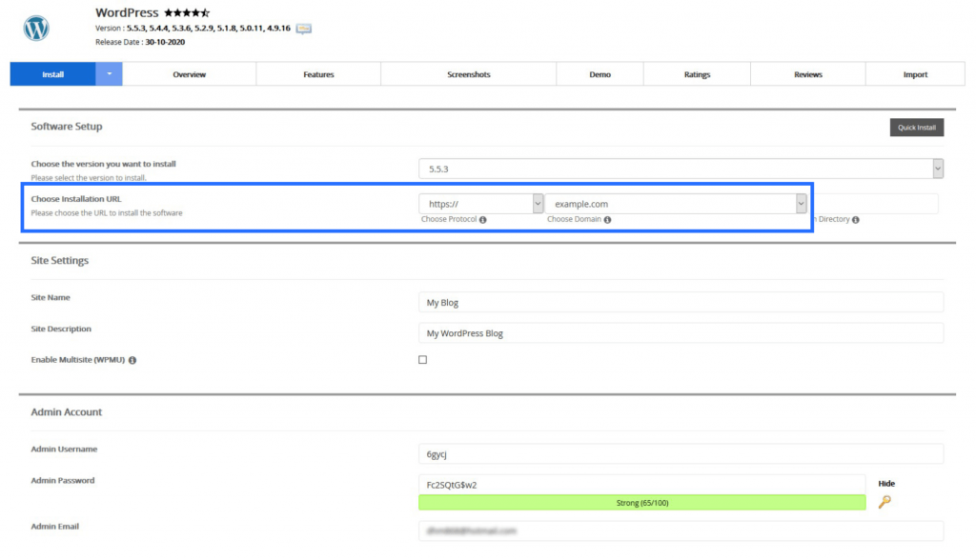Open the Screenshots tab
This screenshot has height=560, width=976.
tap(468, 74)
